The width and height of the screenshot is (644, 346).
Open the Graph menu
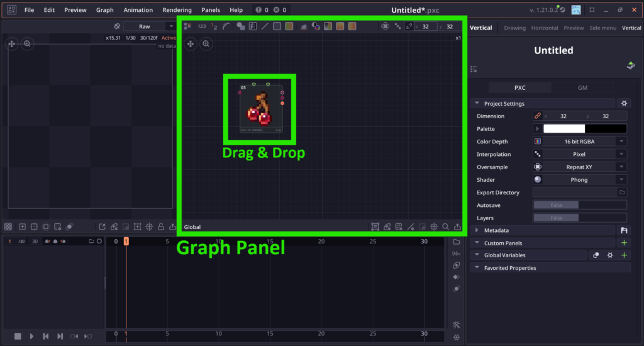tap(105, 10)
